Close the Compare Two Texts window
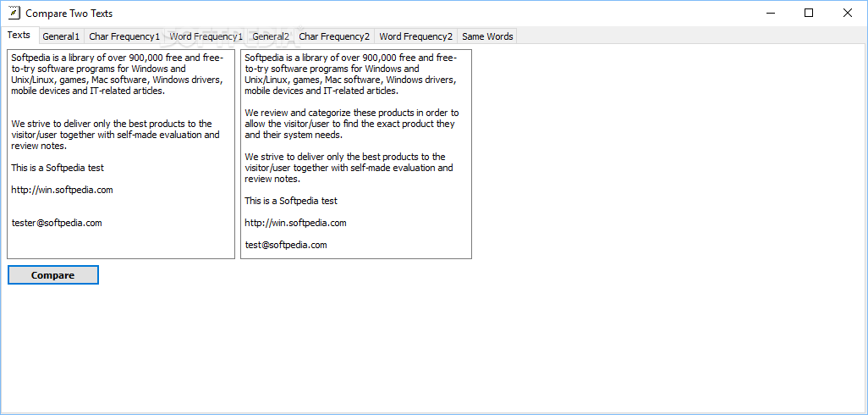Image resolution: width=868 pixels, height=415 pixels. point(848,13)
